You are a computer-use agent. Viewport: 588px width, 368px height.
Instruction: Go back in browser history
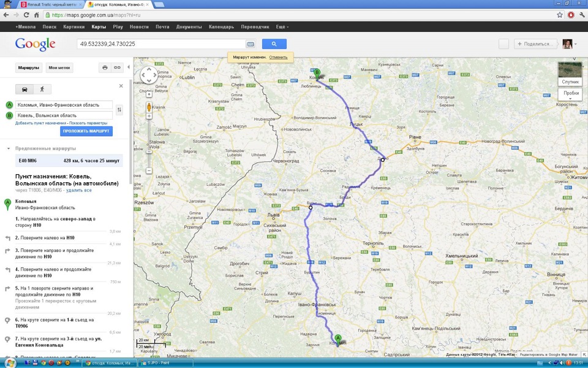pyautogui.click(x=6, y=15)
